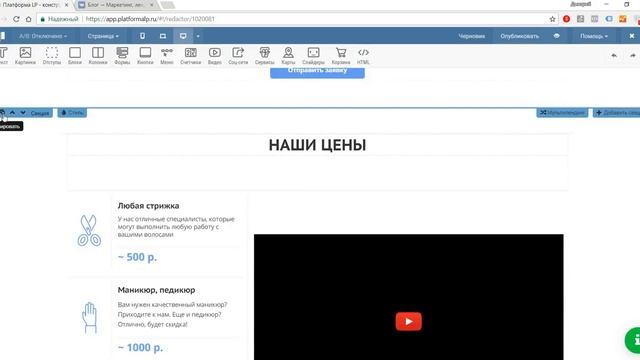Play the embedded YouTube video
Screen dimensions: 640x360
[x=409, y=322]
